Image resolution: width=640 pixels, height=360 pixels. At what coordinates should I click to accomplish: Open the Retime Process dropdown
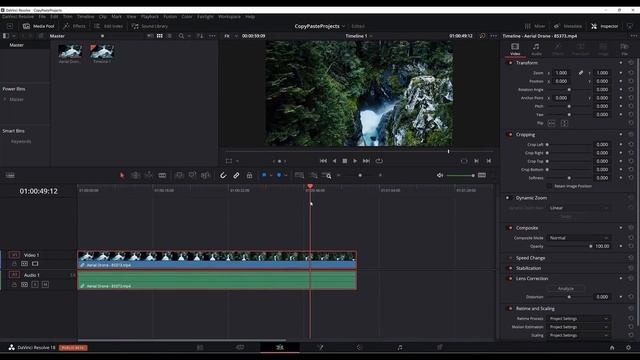(579, 318)
